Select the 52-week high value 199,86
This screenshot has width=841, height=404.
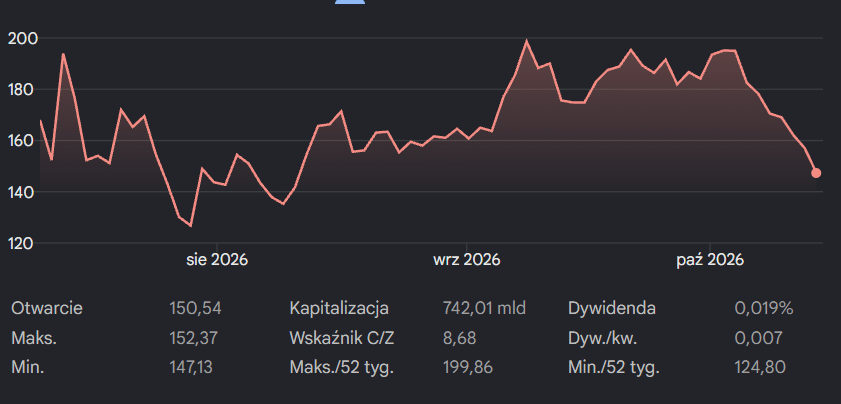(x=468, y=368)
